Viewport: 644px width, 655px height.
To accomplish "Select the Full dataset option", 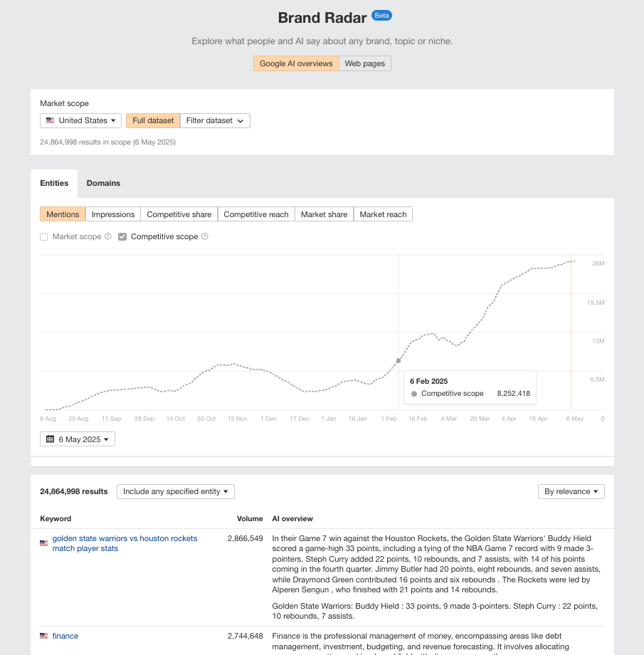I will click(152, 120).
